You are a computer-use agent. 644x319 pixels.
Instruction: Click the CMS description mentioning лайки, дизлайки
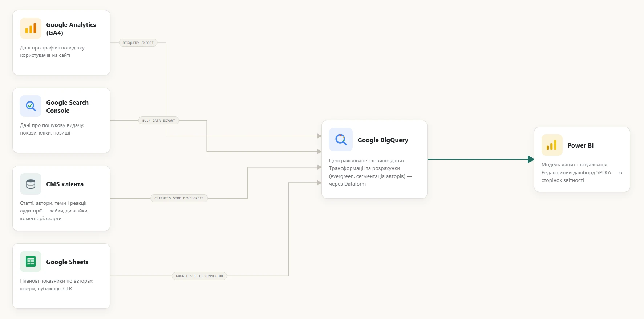pyautogui.click(x=54, y=211)
